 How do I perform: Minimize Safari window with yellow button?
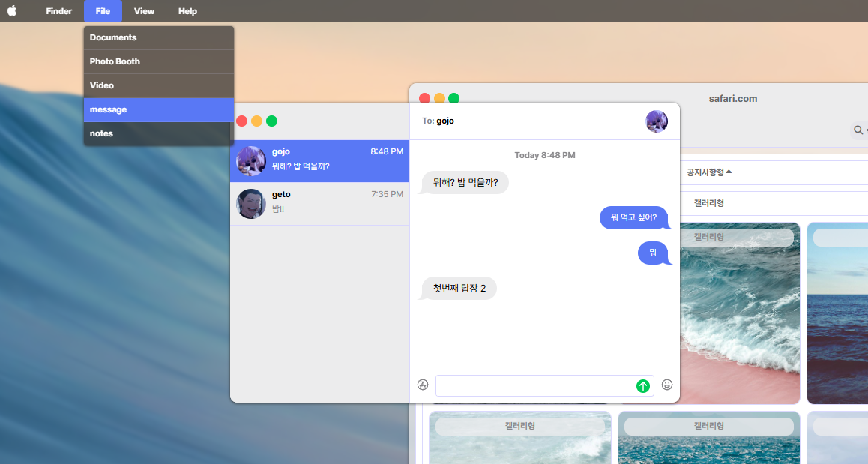pyautogui.click(x=439, y=98)
